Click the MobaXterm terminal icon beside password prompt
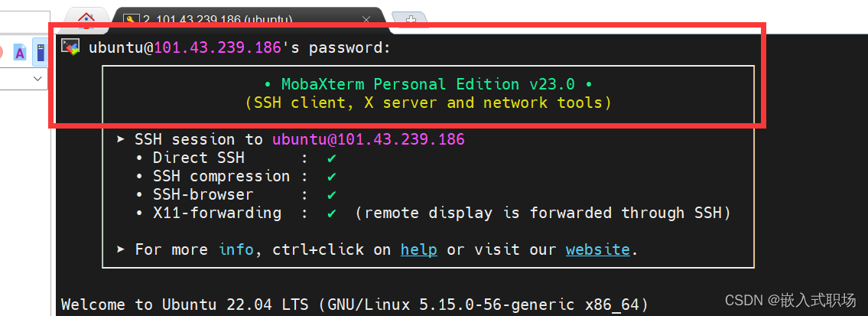868x316 pixels. tap(71, 47)
